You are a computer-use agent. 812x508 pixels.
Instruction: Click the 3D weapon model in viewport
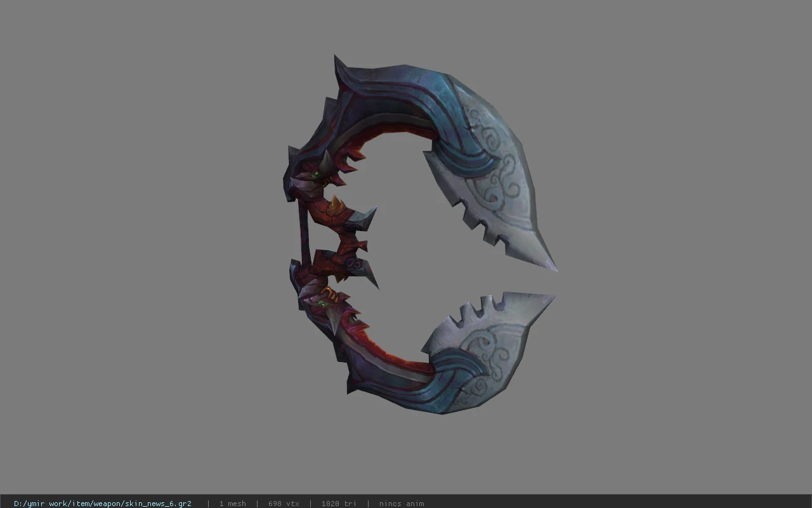click(421, 235)
